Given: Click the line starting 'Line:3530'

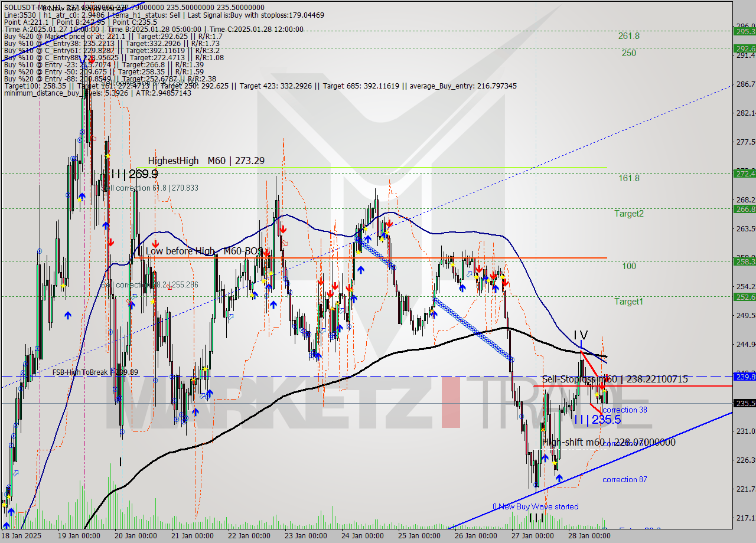Looking at the screenshot, I should click(x=164, y=15).
